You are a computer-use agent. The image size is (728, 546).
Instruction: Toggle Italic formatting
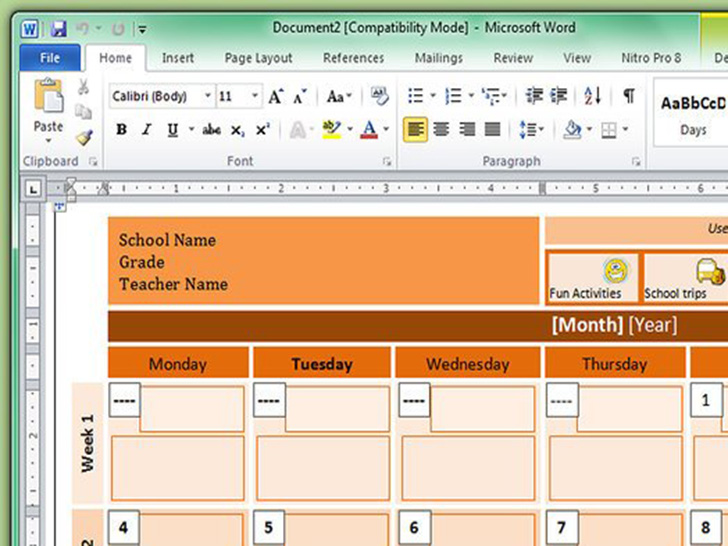147,130
